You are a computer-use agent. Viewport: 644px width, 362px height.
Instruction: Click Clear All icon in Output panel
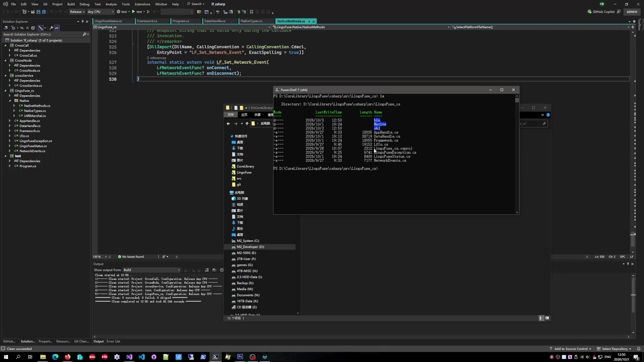pyautogui.click(x=207, y=270)
